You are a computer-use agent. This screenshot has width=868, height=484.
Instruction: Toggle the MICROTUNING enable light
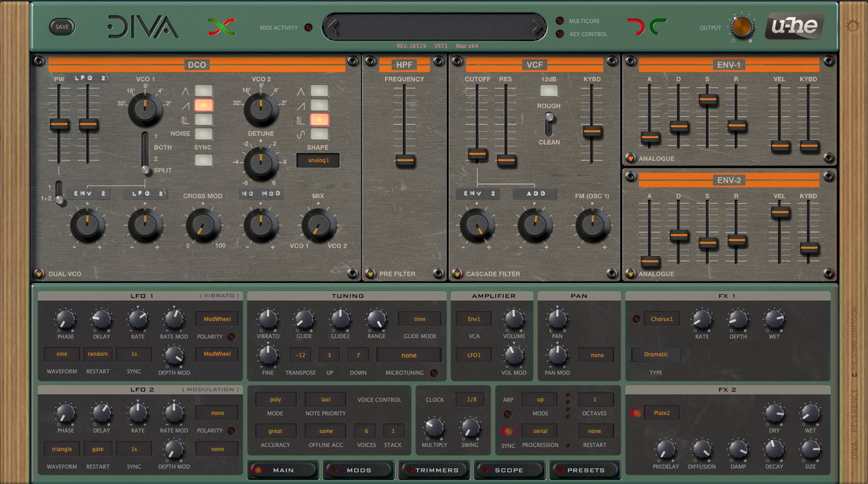[434, 373]
